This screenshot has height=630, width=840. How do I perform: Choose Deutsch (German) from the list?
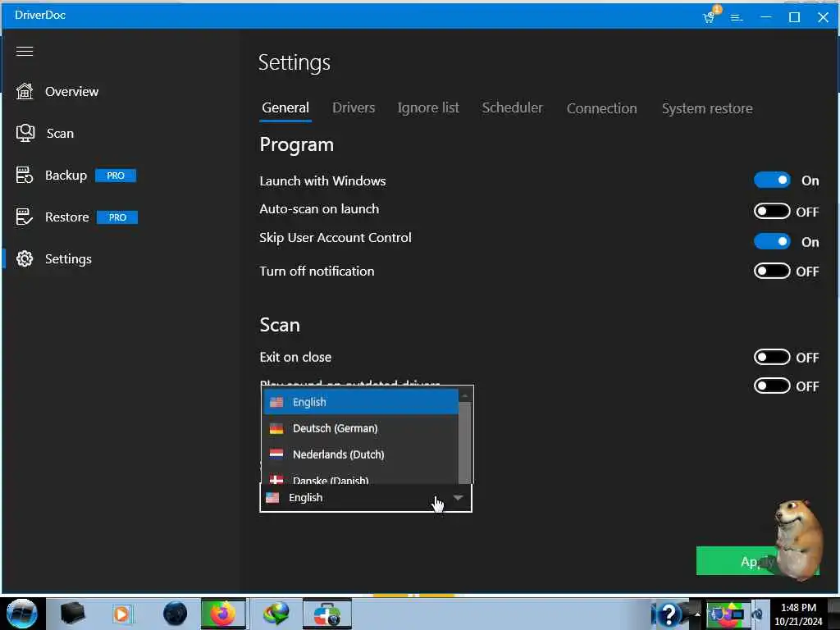point(361,428)
